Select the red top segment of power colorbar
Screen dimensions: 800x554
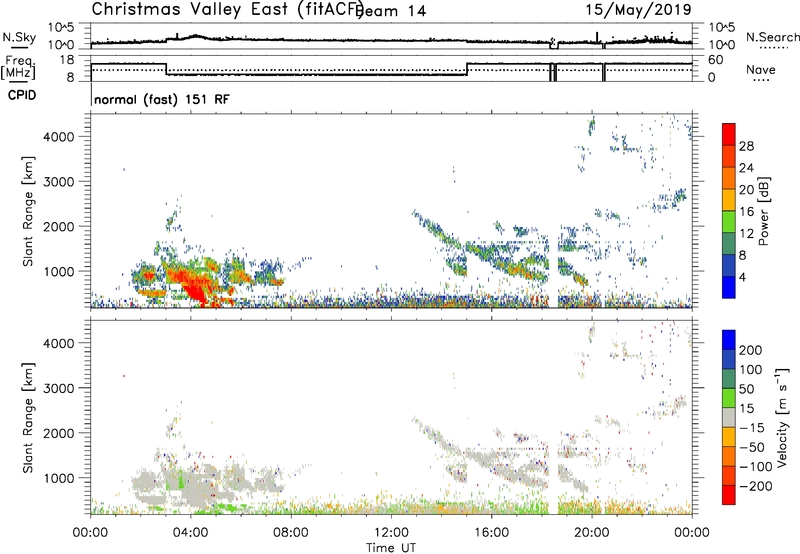click(729, 134)
